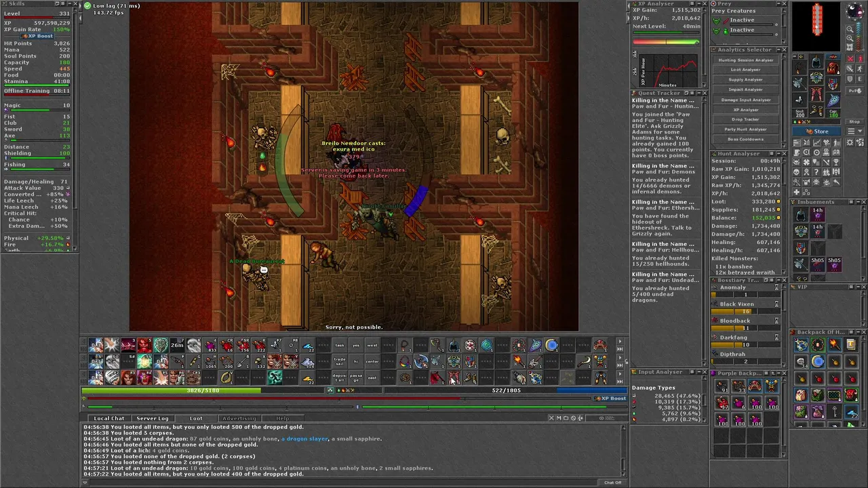This screenshot has height=488, width=868.
Task: Open the Store
Action: [816, 131]
